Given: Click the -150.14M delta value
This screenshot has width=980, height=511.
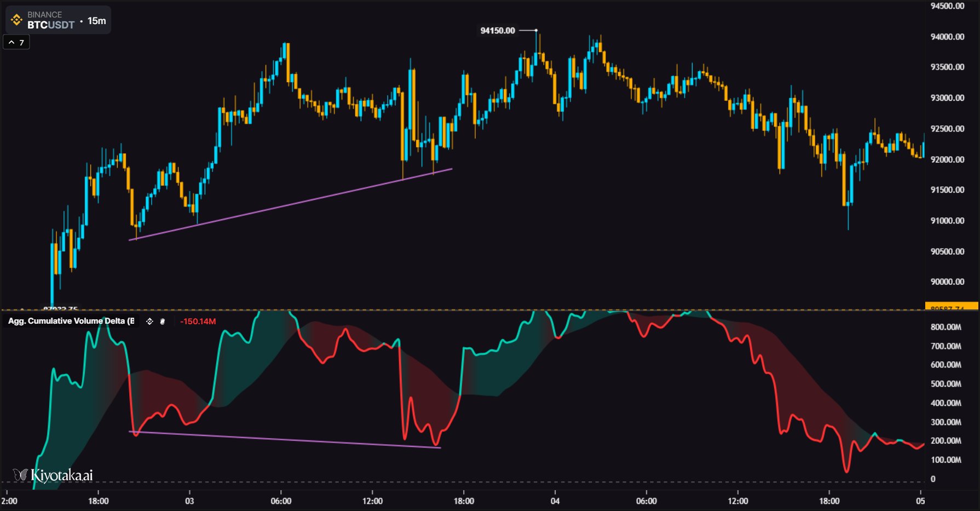Looking at the screenshot, I should click(x=198, y=321).
